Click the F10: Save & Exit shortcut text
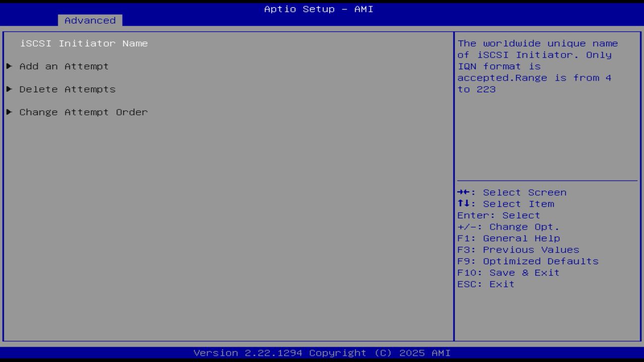Image resolution: width=644 pixels, height=362 pixels. click(508, 273)
